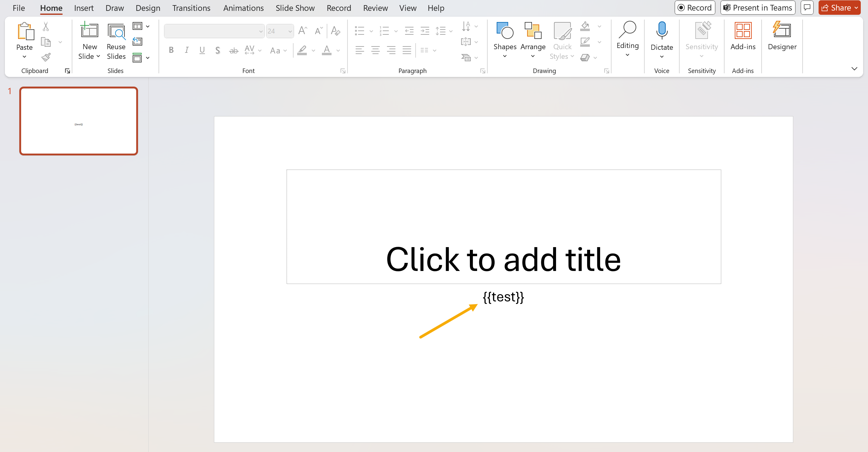Image resolution: width=868 pixels, height=452 pixels.
Task: Click the Format Painter brush icon
Action: 46,57
